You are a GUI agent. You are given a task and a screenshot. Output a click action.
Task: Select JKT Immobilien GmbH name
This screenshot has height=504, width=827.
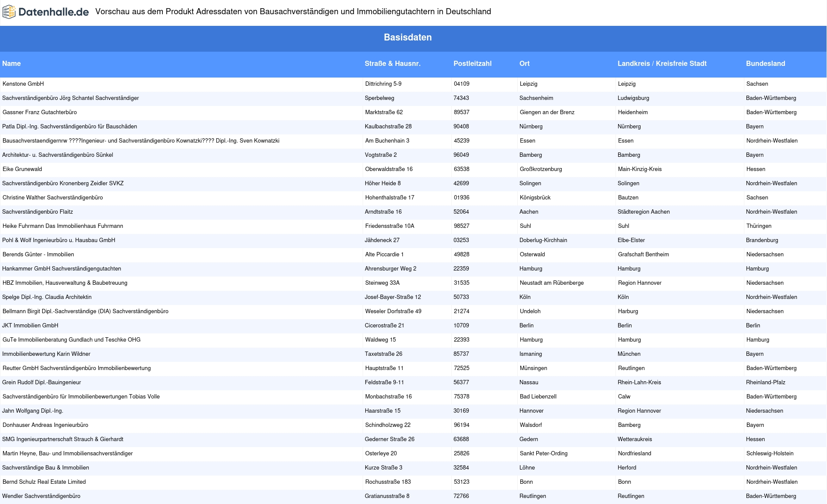pos(30,325)
